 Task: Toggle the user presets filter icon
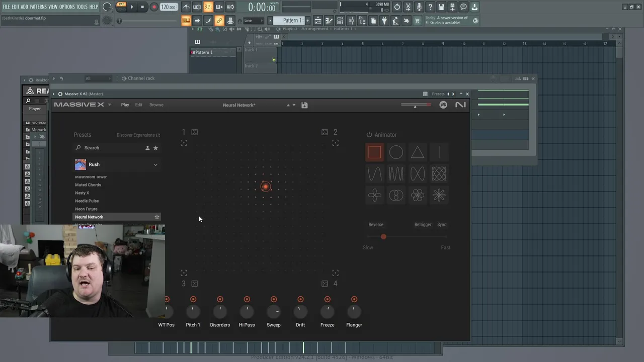(147, 148)
